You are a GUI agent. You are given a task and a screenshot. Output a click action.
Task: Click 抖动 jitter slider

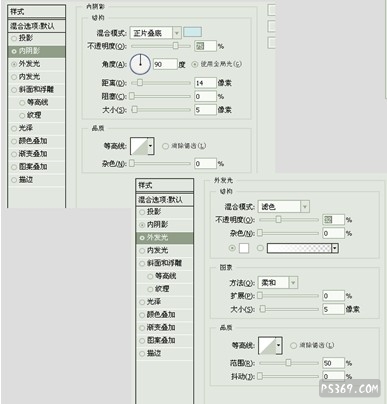(289, 376)
